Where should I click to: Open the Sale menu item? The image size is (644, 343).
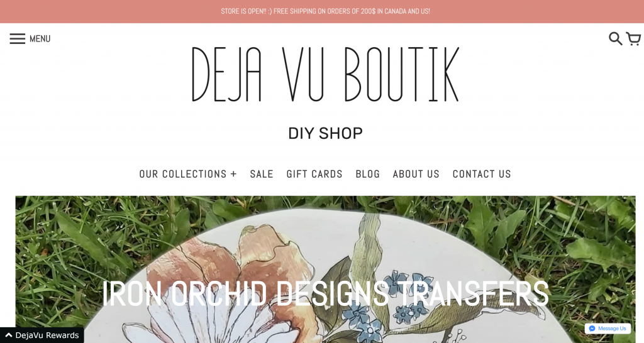tap(262, 174)
